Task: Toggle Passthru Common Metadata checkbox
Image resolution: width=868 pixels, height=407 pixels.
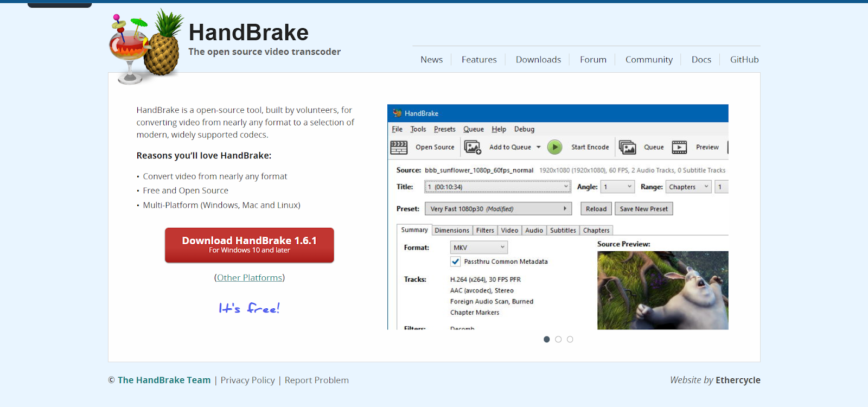Action: [x=456, y=262]
